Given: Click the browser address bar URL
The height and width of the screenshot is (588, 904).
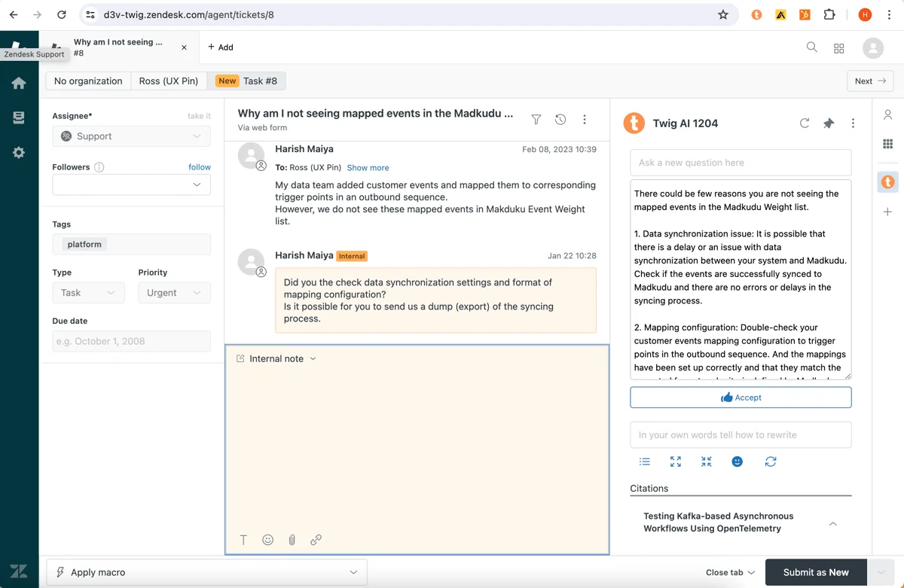Looking at the screenshot, I should (x=188, y=14).
